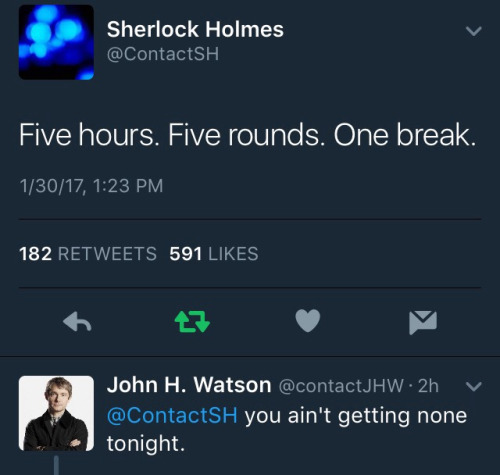Screen dimensions: 500x475
Task: Like the tweet with heart icon
Action: [308, 321]
